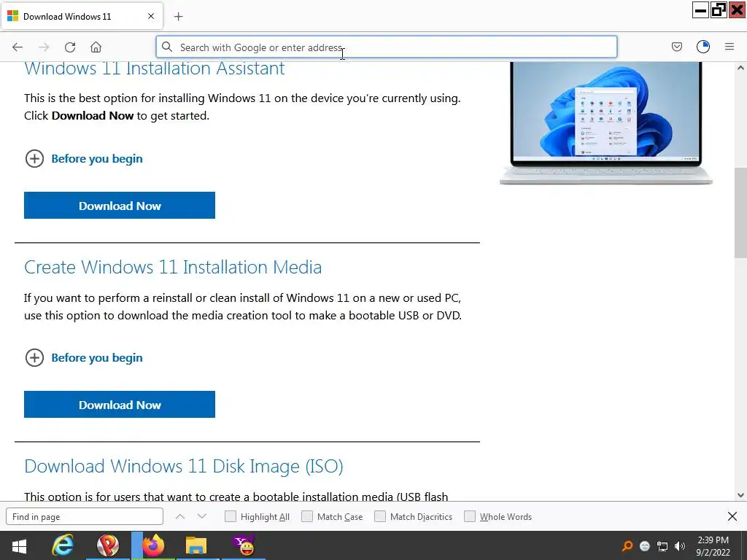The width and height of the screenshot is (747, 560).
Task: Click inside the Find in page field
Action: tap(85, 517)
